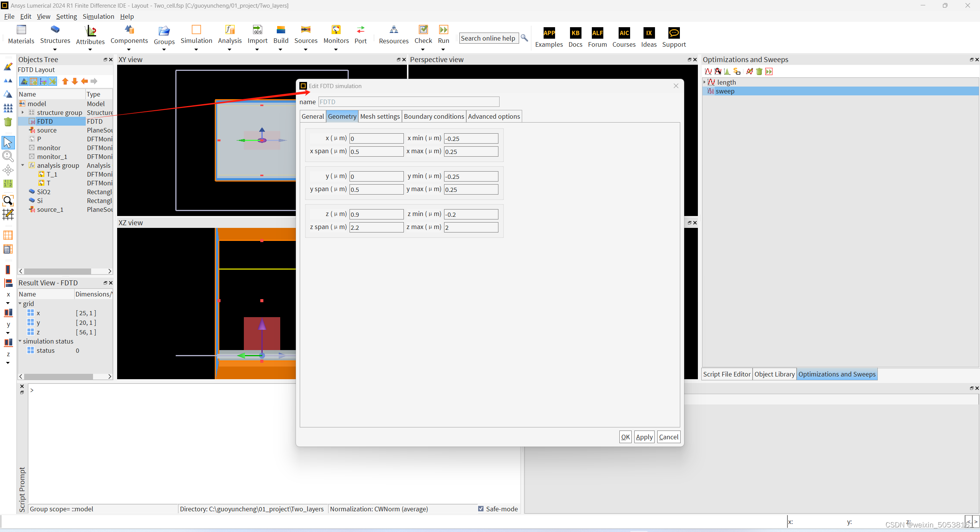This screenshot has width=980, height=532.
Task: Expand the length sweep item
Action: [x=704, y=82]
